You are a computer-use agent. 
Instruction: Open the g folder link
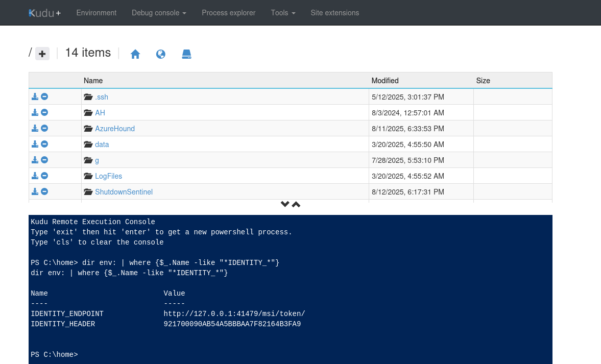(97, 160)
